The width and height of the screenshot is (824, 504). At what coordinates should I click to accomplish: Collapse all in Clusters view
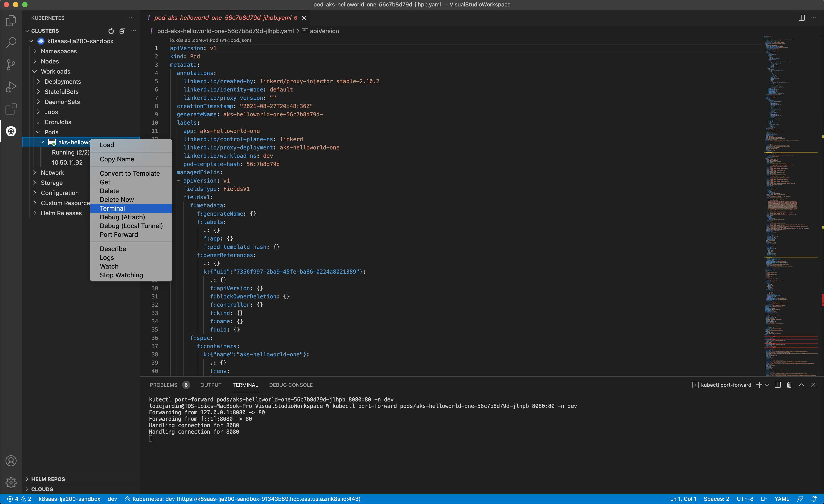pyautogui.click(x=122, y=31)
